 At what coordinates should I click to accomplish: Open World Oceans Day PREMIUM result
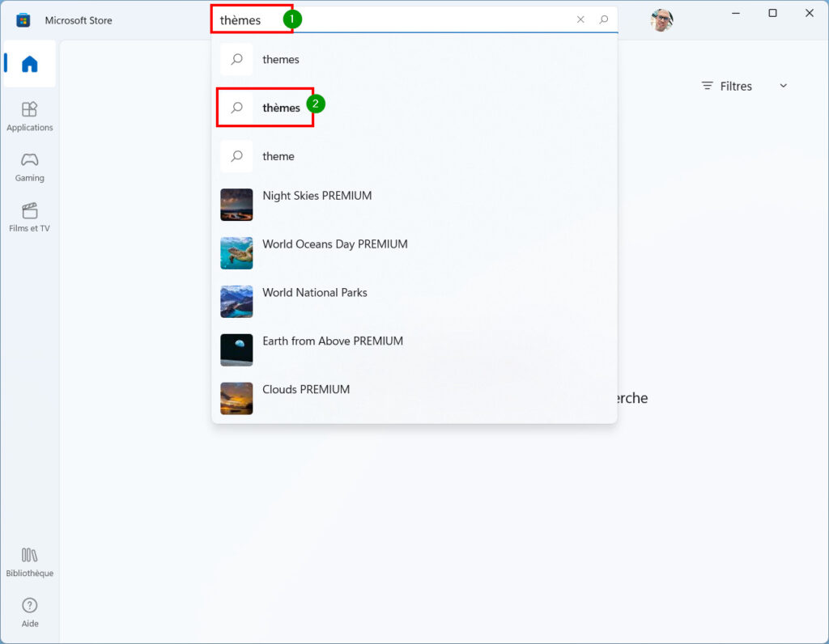point(414,253)
